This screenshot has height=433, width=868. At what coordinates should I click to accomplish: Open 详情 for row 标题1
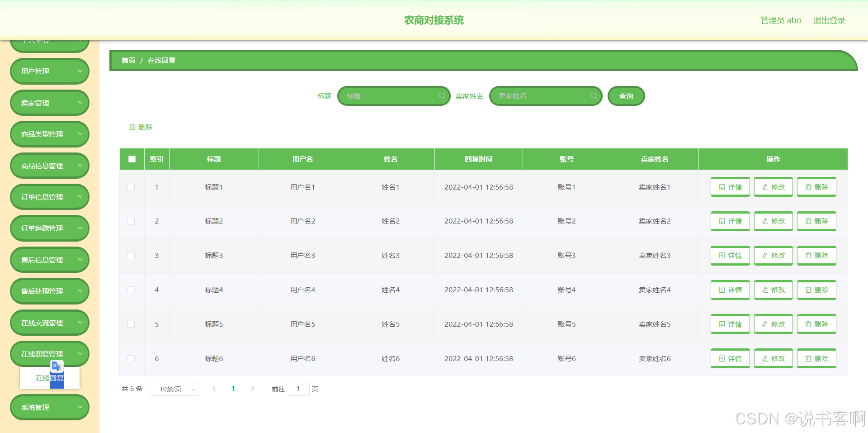tap(730, 187)
